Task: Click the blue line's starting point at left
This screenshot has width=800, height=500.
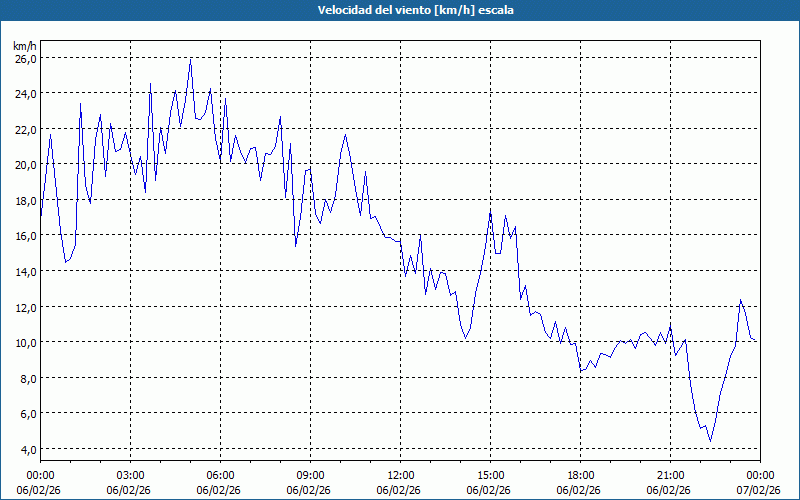Action: [x=41, y=215]
